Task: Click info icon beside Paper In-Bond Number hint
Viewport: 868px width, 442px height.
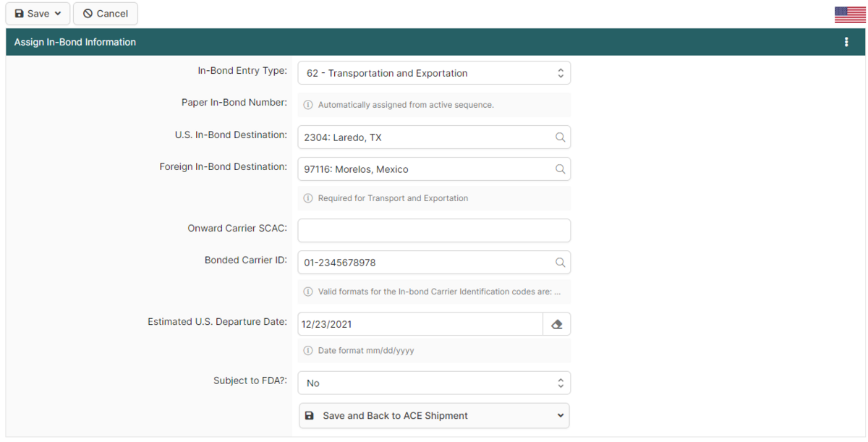Action: click(308, 105)
